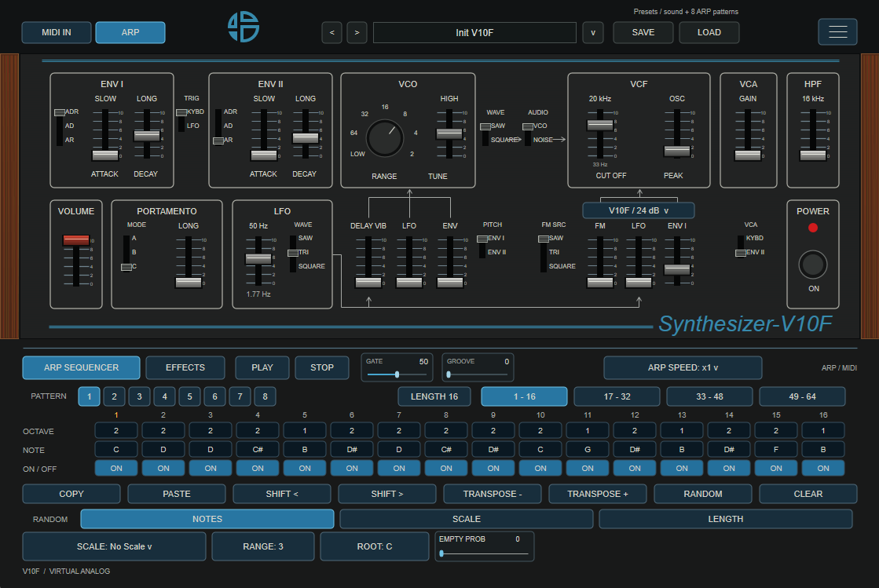879x588 pixels.
Task: Turn the POWER knob
Action: click(x=813, y=265)
